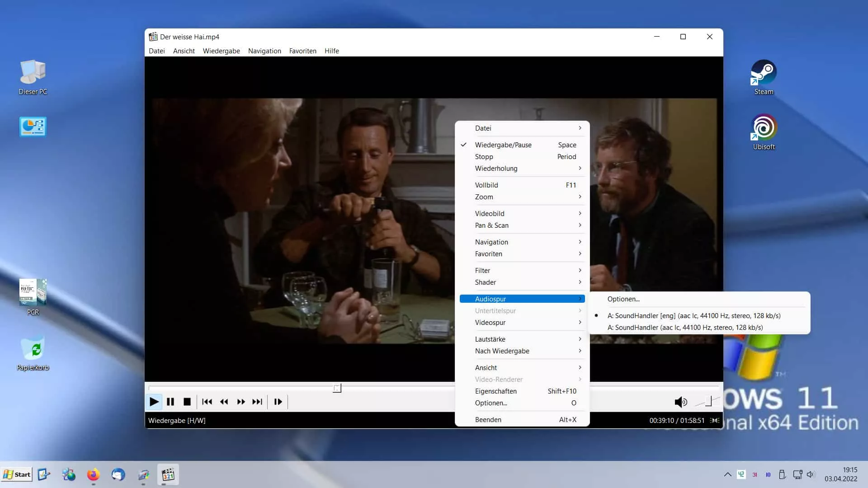Open the first pinned taskbar app after Start

click(x=44, y=474)
